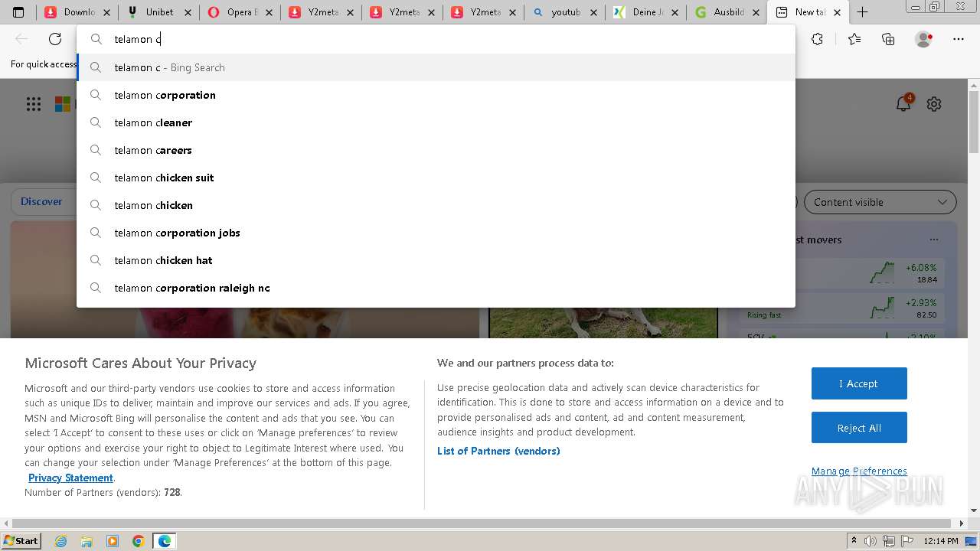Select suggestion telamon chicken hat
This screenshot has width=980, height=551.
point(436,260)
